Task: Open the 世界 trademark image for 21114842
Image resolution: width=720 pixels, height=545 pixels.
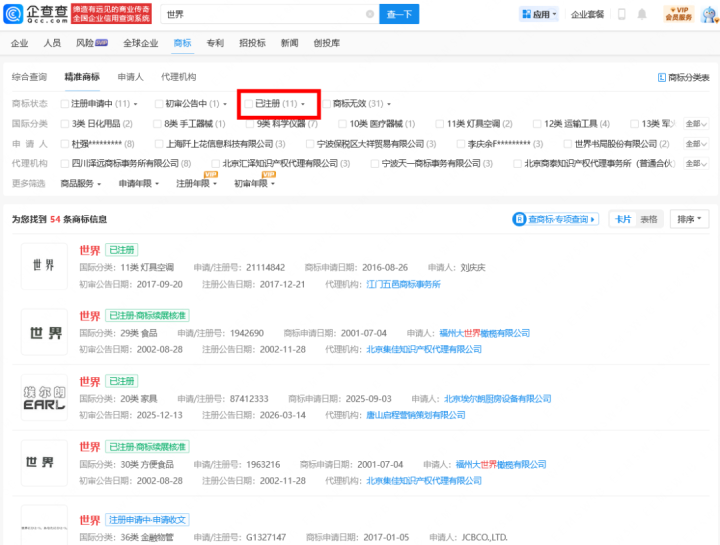Action: (x=44, y=266)
